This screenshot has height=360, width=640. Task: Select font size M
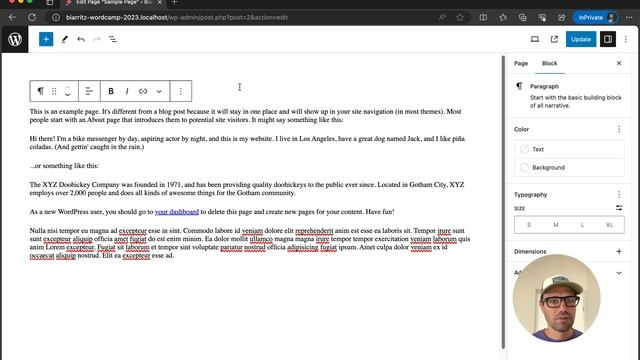(556, 225)
